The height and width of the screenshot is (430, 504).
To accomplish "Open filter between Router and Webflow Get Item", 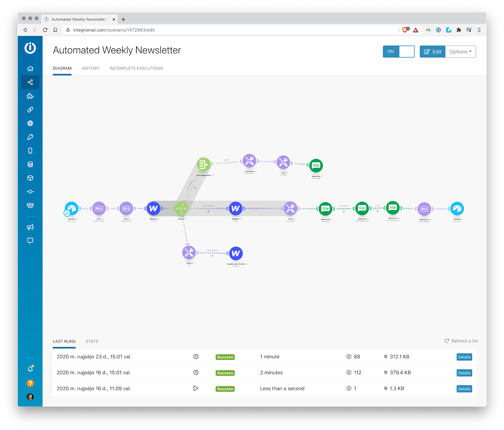I will [x=208, y=212].
